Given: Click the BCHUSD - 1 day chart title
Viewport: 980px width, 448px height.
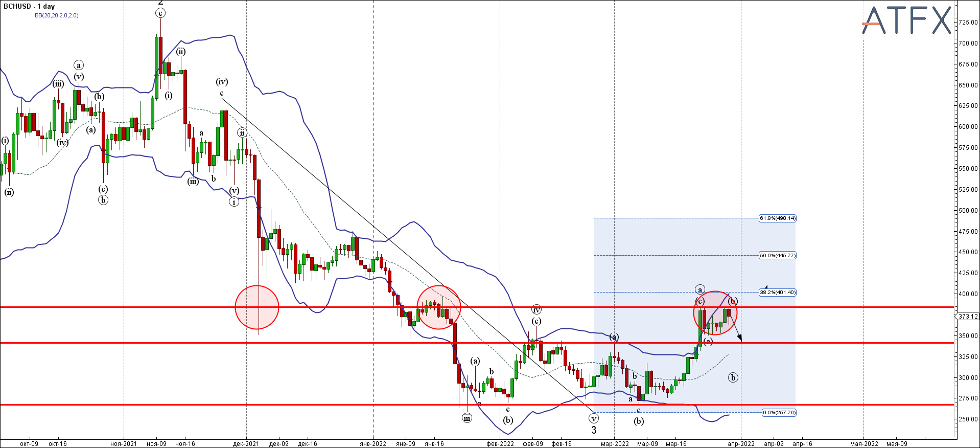Looking at the screenshot, I should click(29, 7).
